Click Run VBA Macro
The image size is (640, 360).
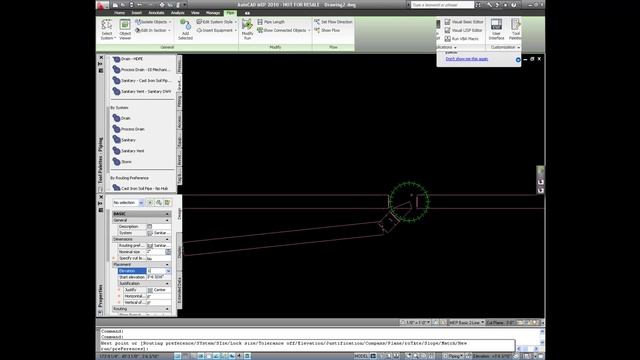[461, 39]
